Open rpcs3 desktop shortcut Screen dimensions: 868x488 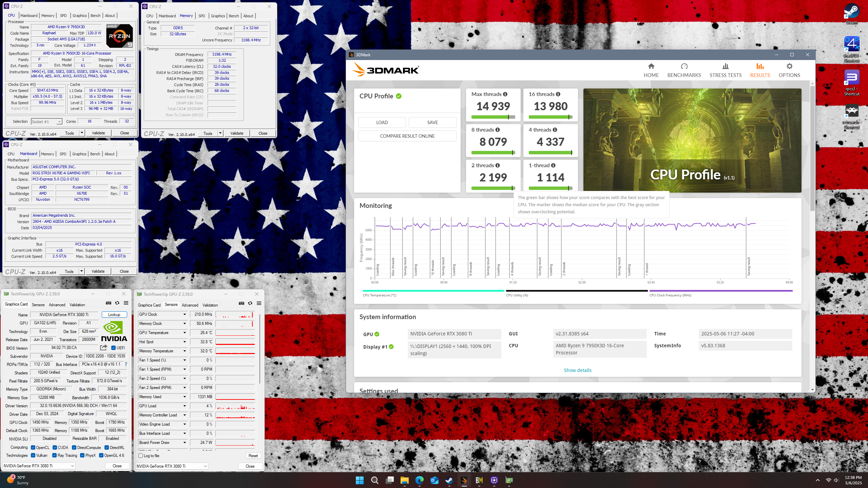851,83
